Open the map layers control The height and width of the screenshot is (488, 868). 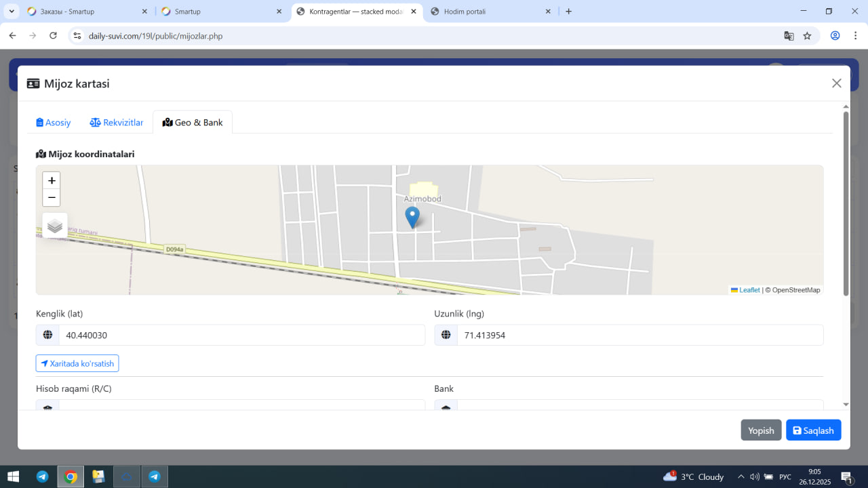click(x=55, y=226)
